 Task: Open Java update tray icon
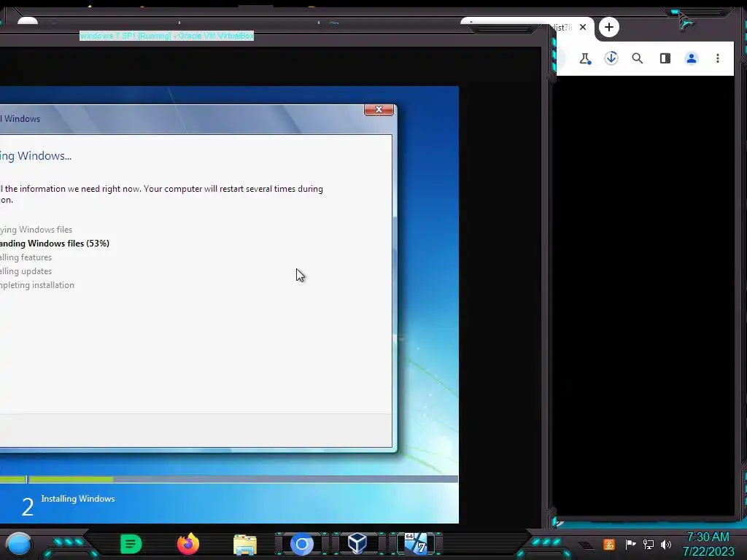tap(609, 544)
